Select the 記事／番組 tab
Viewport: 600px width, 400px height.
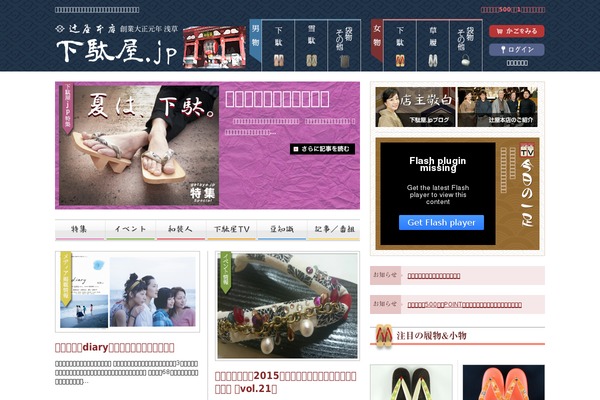coord(334,230)
